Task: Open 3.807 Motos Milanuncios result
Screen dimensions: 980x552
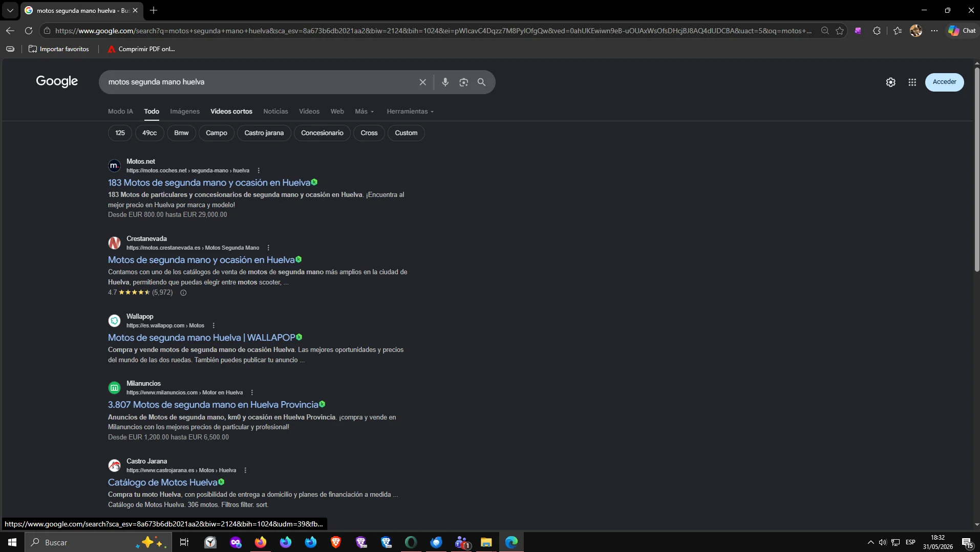Action: click(213, 405)
